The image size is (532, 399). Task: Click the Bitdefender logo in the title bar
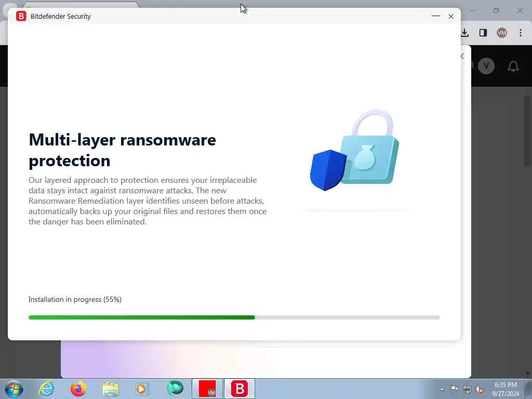[x=21, y=16]
